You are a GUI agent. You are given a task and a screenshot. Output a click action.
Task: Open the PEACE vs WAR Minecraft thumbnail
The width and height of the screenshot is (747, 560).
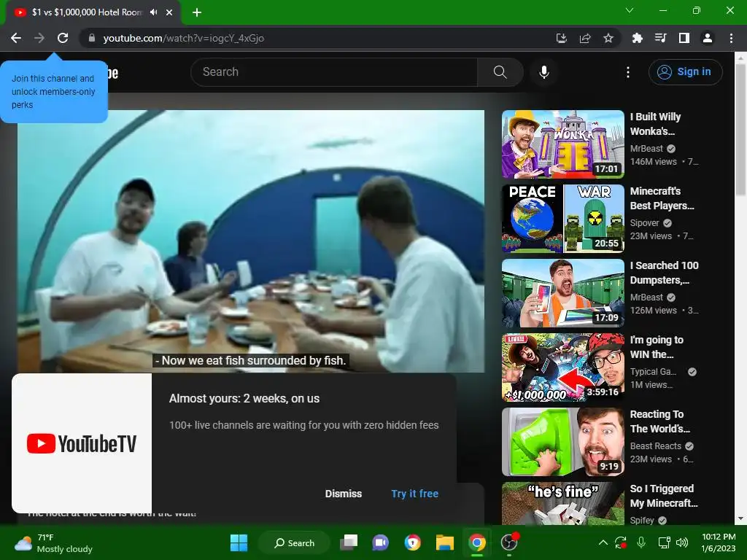click(x=563, y=219)
